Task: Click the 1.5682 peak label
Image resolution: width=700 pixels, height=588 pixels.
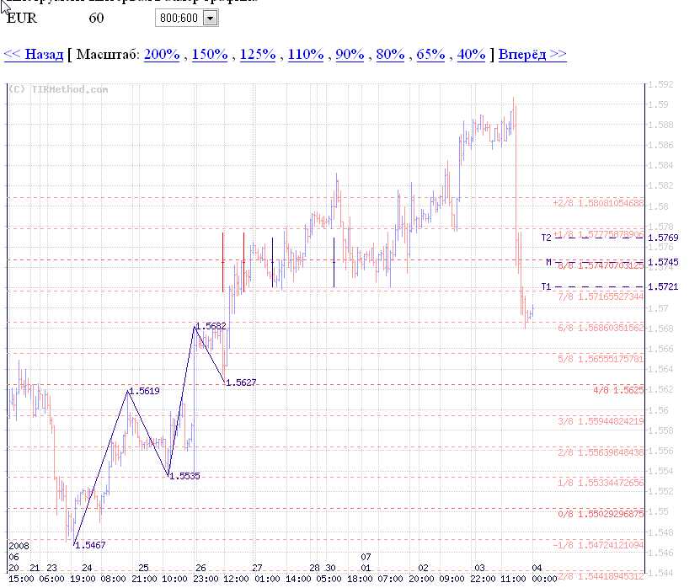Action: pos(211,326)
